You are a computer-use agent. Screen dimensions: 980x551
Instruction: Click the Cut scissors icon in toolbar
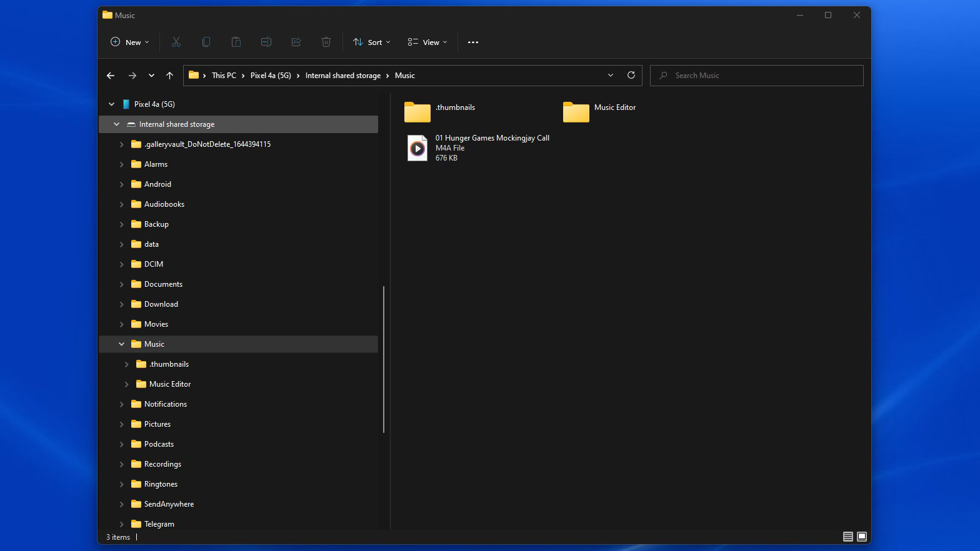coord(176,42)
